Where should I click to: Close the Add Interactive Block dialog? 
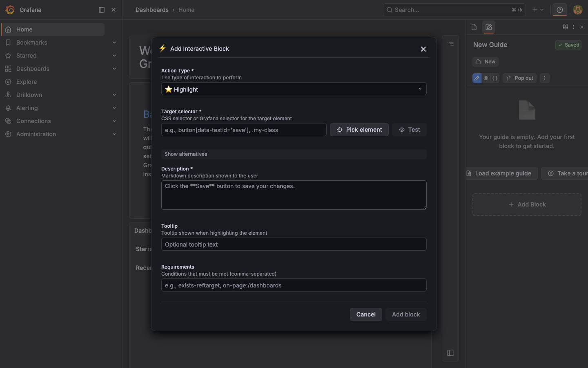click(x=423, y=49)
